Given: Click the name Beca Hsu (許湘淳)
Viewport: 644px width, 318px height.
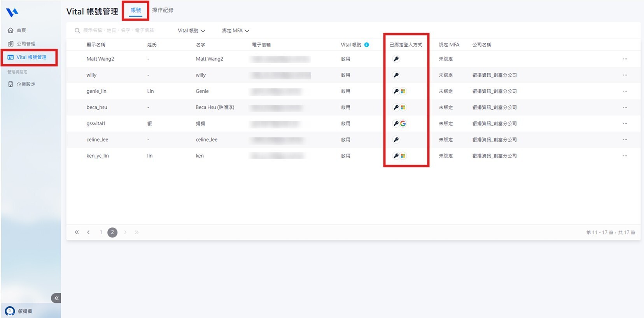Looking at the screenshot, I should click(215, 107).
